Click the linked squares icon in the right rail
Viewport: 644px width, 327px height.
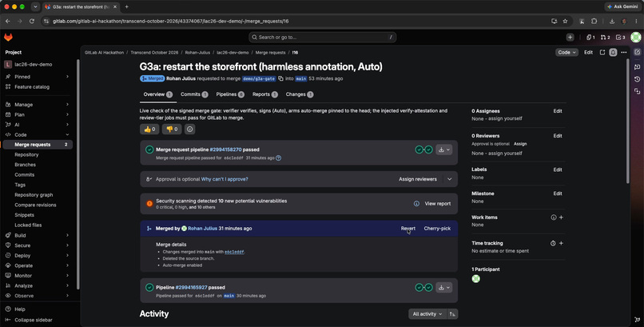[637, 91]
